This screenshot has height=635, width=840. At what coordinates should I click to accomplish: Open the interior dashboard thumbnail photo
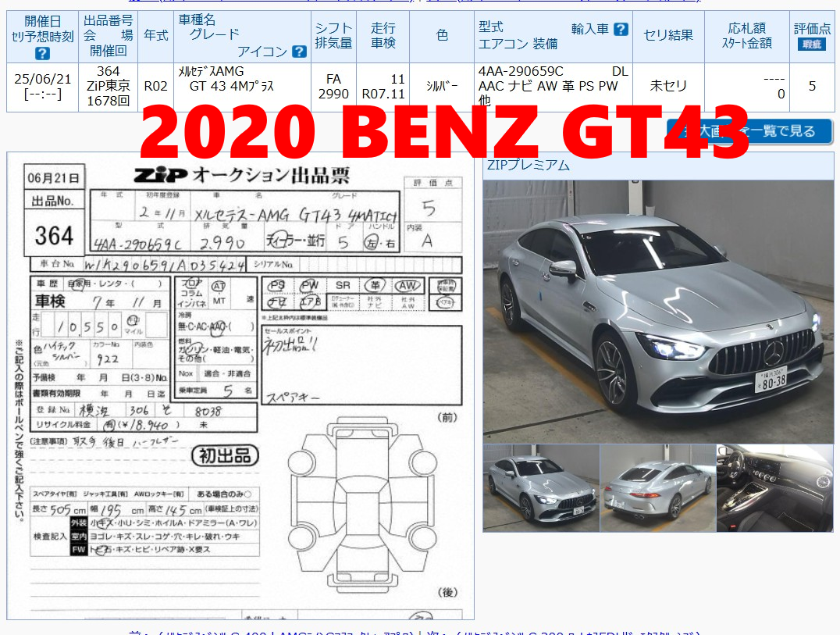point(775,487)
